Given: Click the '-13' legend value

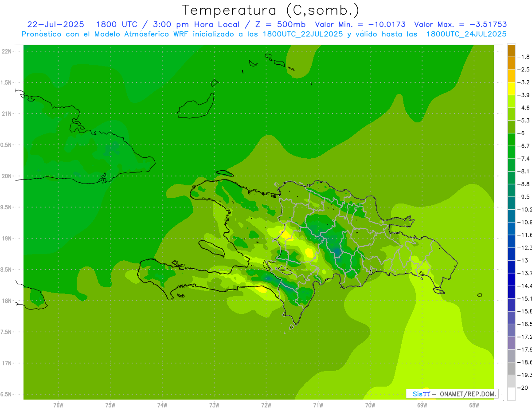Looking at the screenshot, I should (x=522, y=260).
